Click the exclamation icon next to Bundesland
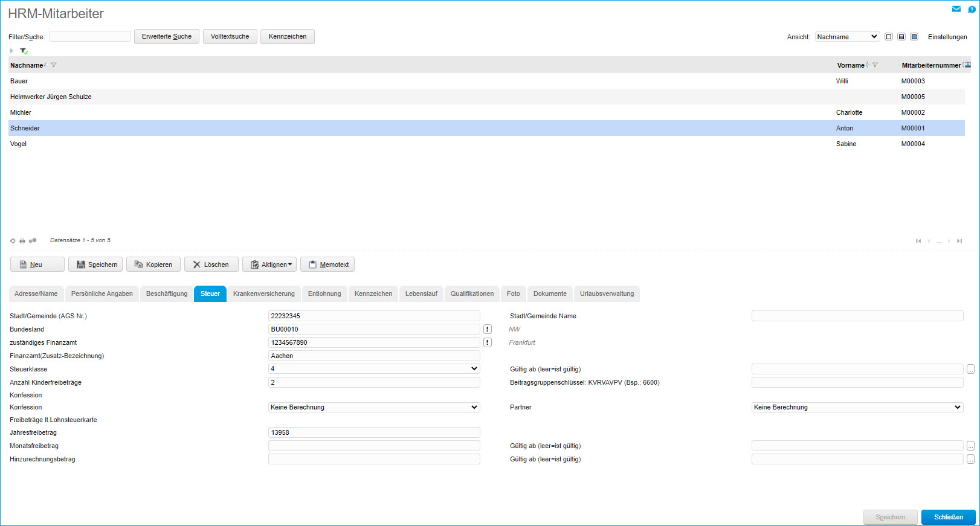This screenshot has width=980, height=526. coord(488,329)
